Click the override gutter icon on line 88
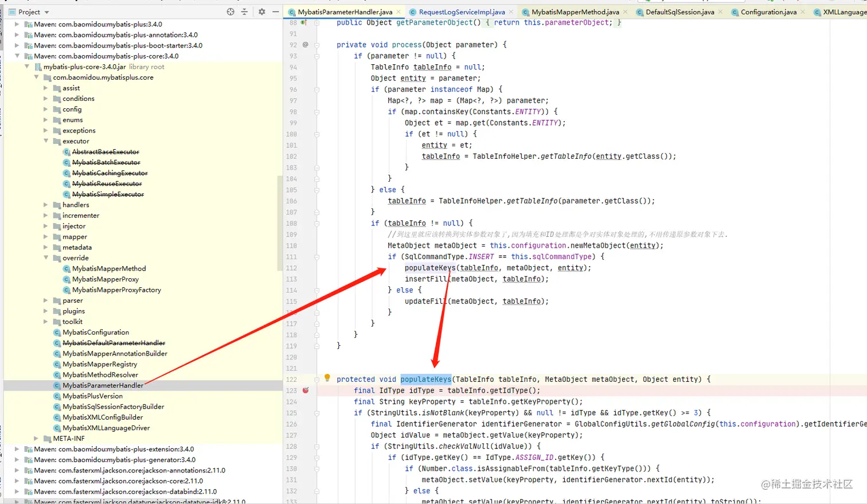 coord(304,22)
